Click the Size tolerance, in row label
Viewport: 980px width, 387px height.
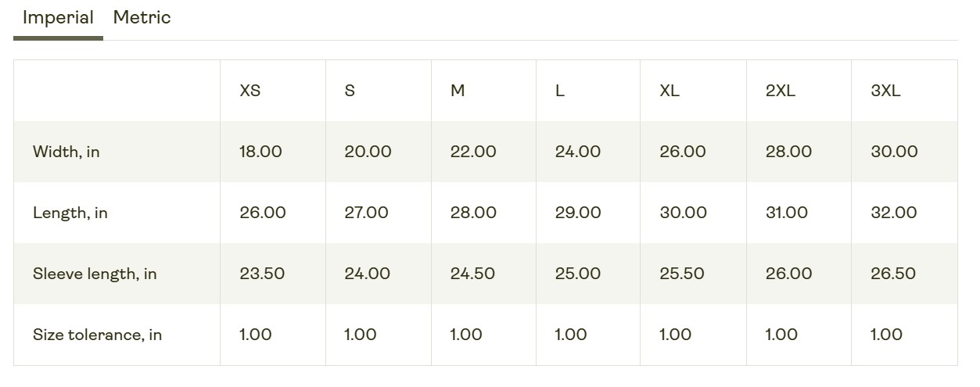tap(97, 335)
